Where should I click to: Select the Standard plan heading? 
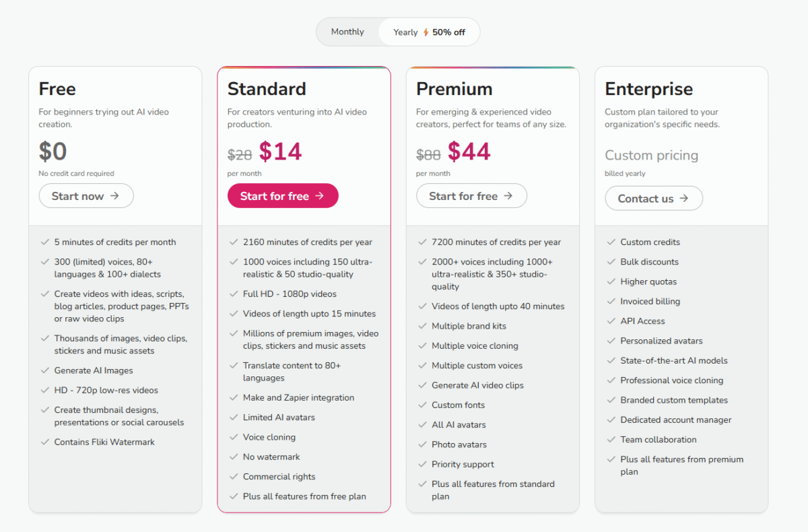267,88
